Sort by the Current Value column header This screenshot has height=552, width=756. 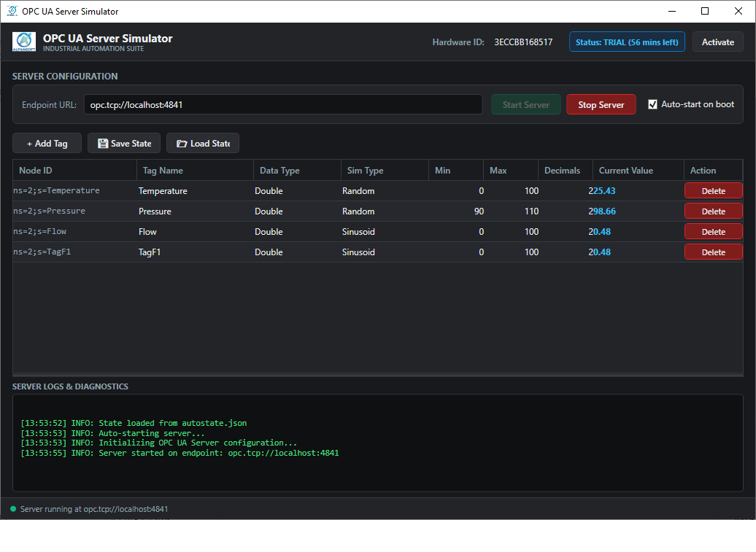click(x=638, y=171)
